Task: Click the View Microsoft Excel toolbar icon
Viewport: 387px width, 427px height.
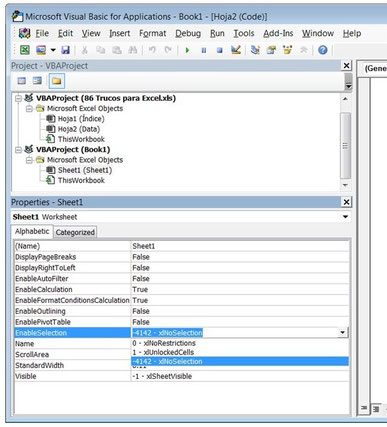Action: [25, 50]
